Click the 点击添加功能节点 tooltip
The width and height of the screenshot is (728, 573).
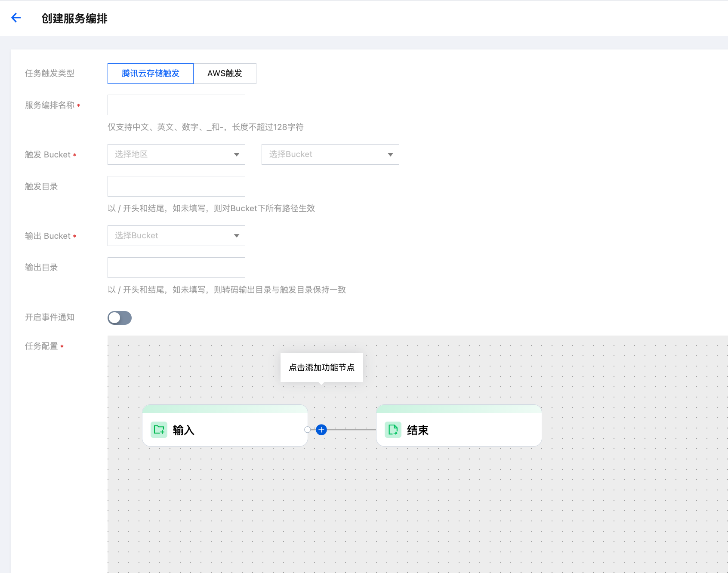click(x=321, y=367)
